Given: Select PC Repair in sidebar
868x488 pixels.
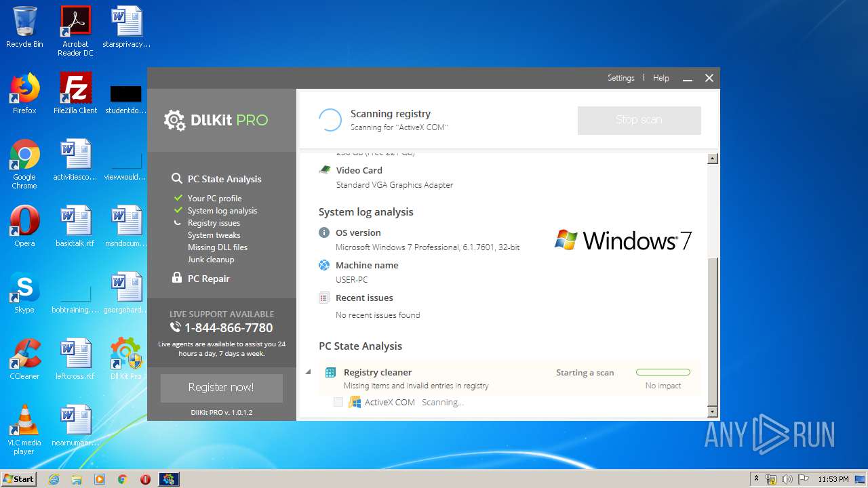Looking at the screenshot, I should [208, 279].
